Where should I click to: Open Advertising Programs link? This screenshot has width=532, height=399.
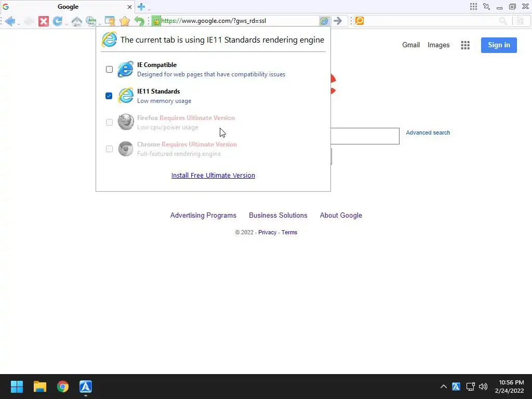click(x=203, y=216)
